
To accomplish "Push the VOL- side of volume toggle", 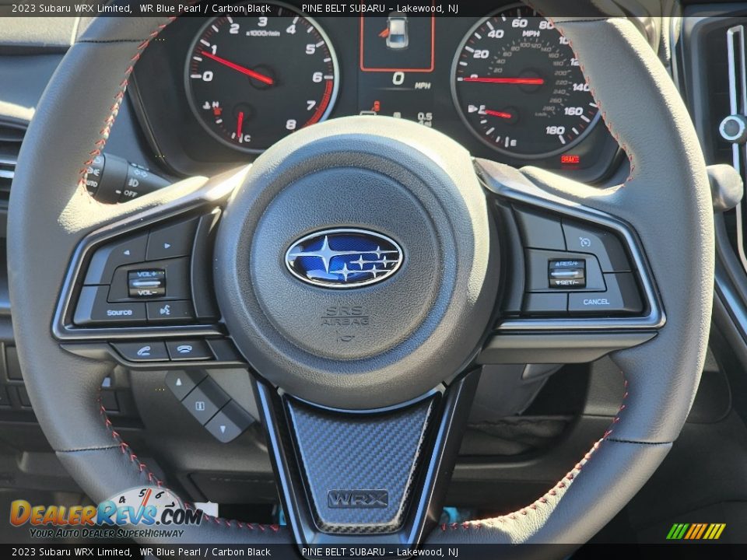I will [146, 292].
